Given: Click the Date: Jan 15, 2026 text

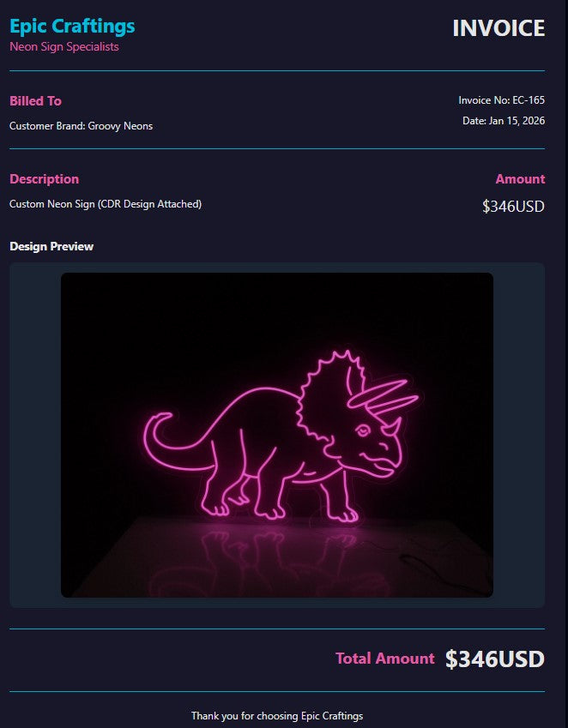Looking at the screenshot, I should [504, 121].
